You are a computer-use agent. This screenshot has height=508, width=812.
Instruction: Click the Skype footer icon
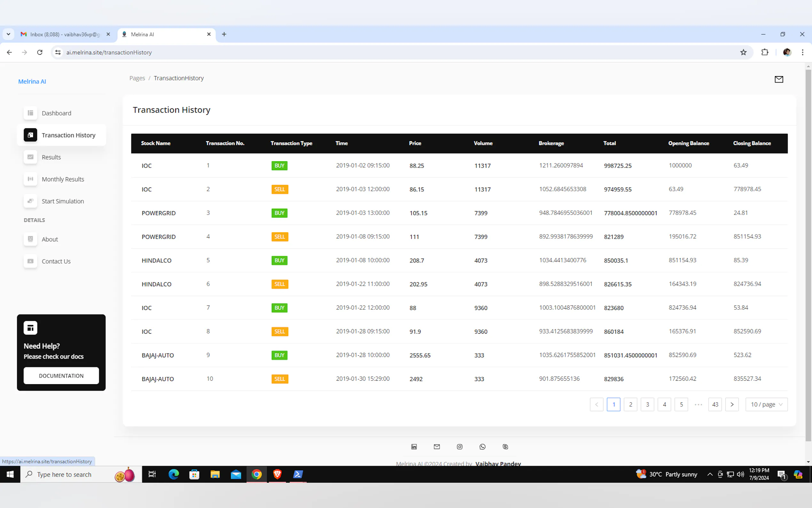click(x=505, y=447)
